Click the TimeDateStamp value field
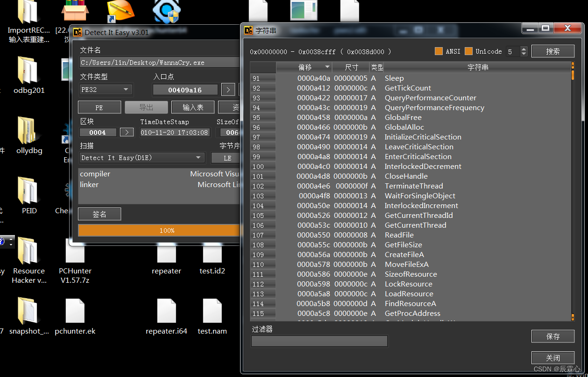This screenshot has height=377, width=588. 175,133
